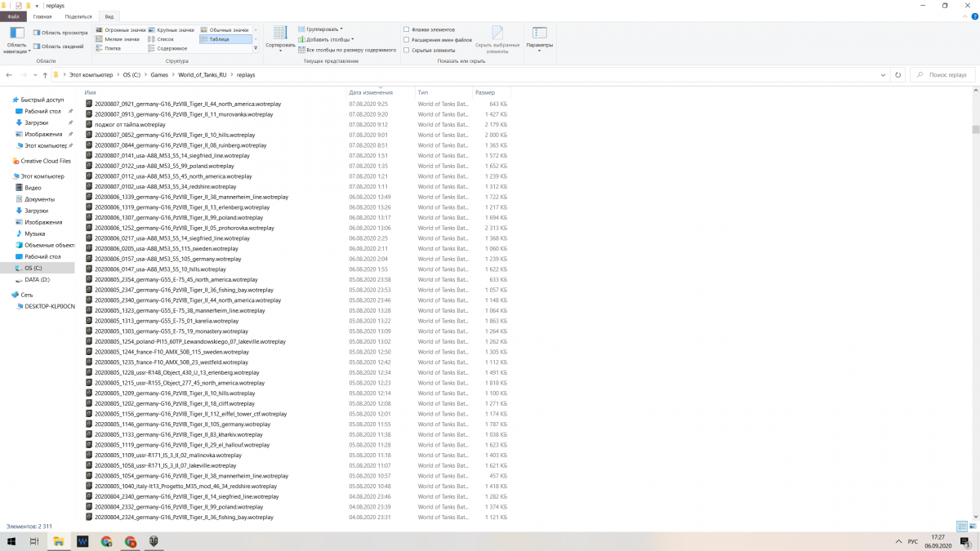The height and width of the screenshot is (551, 980).
Task: Click the up-one-level arrow in address bar
Action: pos(45,74)
